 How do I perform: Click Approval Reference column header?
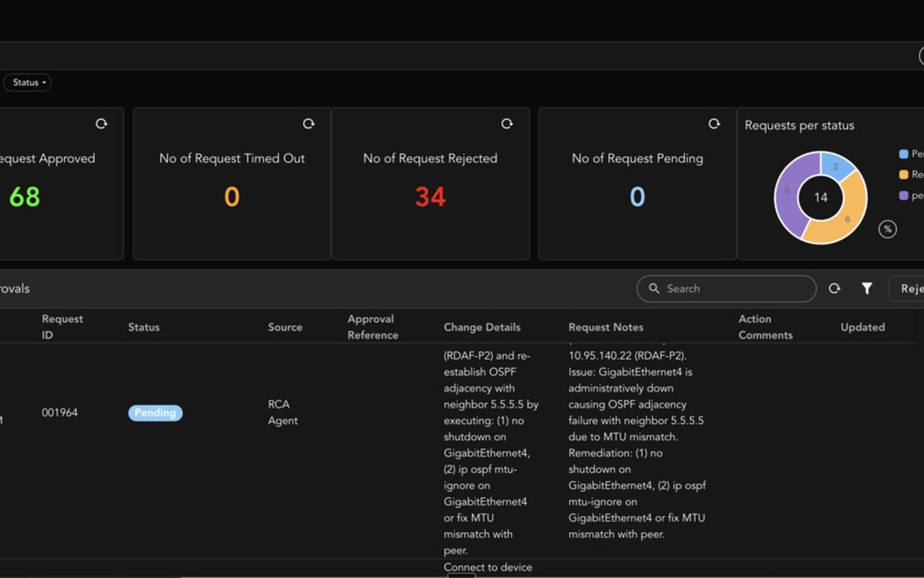372,327
